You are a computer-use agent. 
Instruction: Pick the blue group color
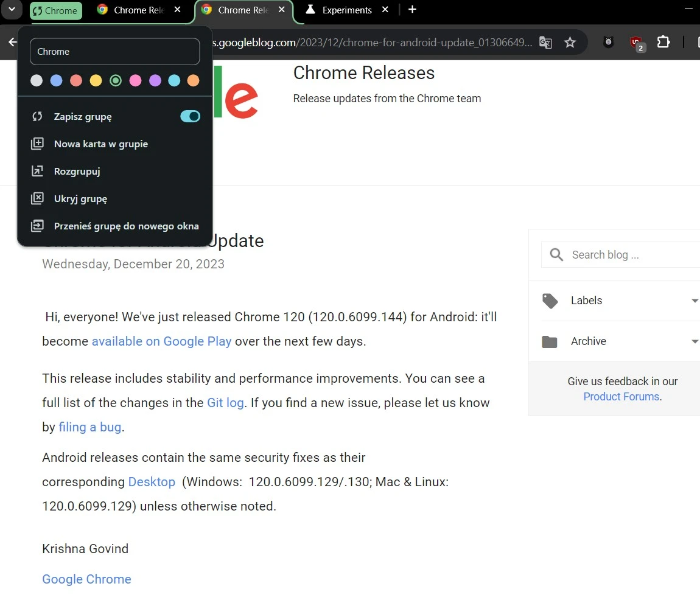[56, 80]
